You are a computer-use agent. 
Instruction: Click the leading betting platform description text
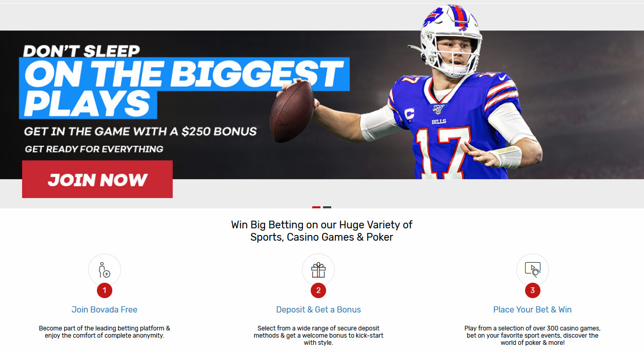click(x=105, y=332)
